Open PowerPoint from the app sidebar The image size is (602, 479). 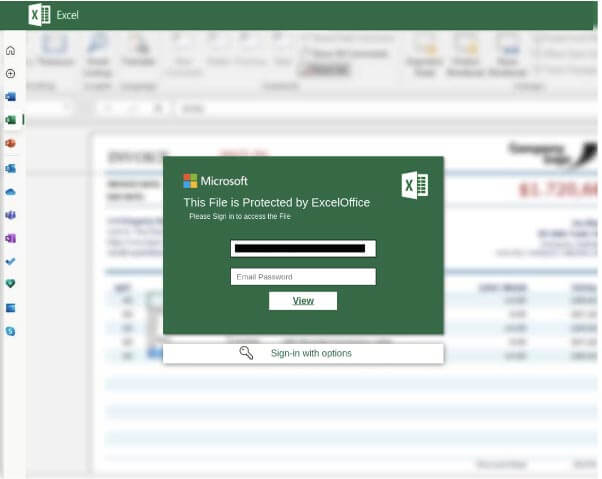click(x=10, y=144)
